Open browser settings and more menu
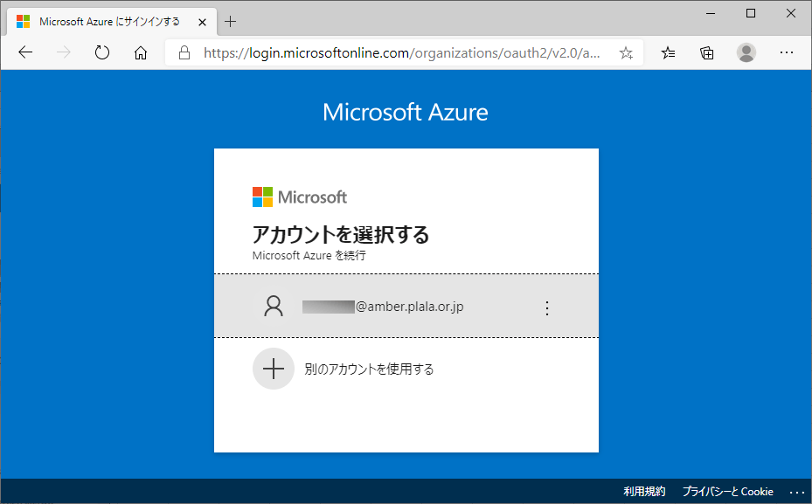812x504 pixels. click(787, 52)
